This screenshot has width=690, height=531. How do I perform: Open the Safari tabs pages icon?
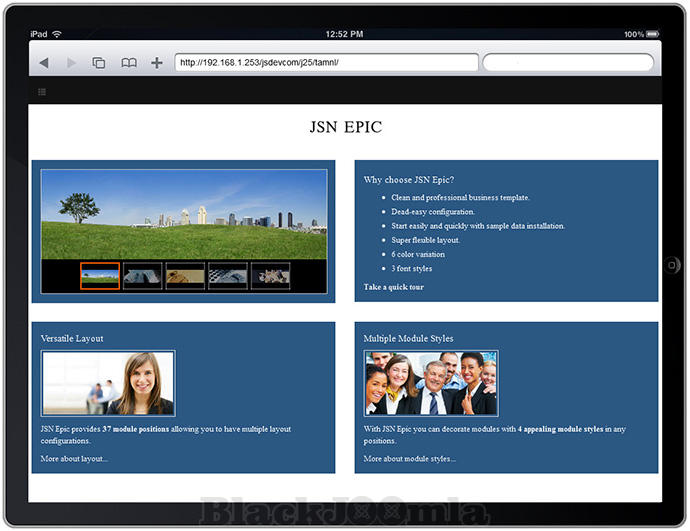[x=99, y=63]
